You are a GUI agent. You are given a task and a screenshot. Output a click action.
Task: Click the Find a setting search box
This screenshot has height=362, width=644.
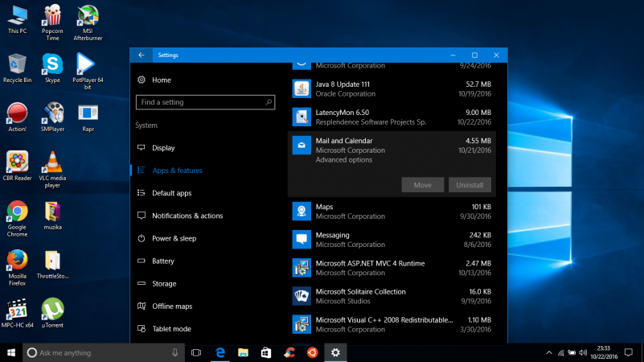coord(205,102)
